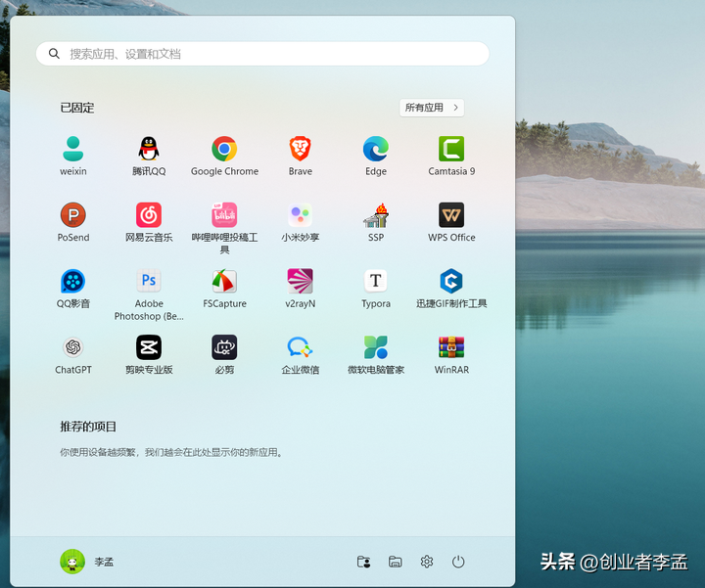
Task: Open the PoSend app
Action: (72, 222)
